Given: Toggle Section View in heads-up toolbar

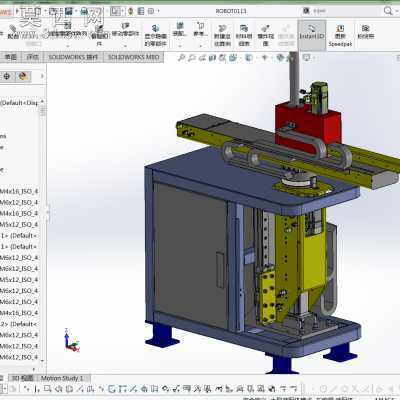Looking at the screenshot, I should (212, 58).
